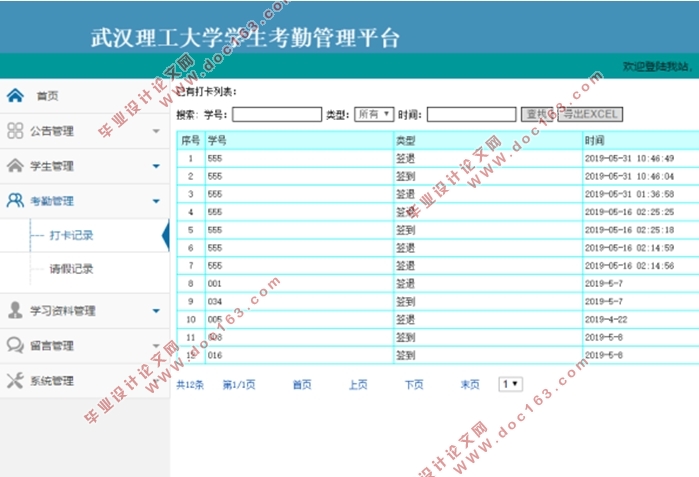Select the 请假记录 submenu item
The image size is (699, 477).
tap(71, 269)
